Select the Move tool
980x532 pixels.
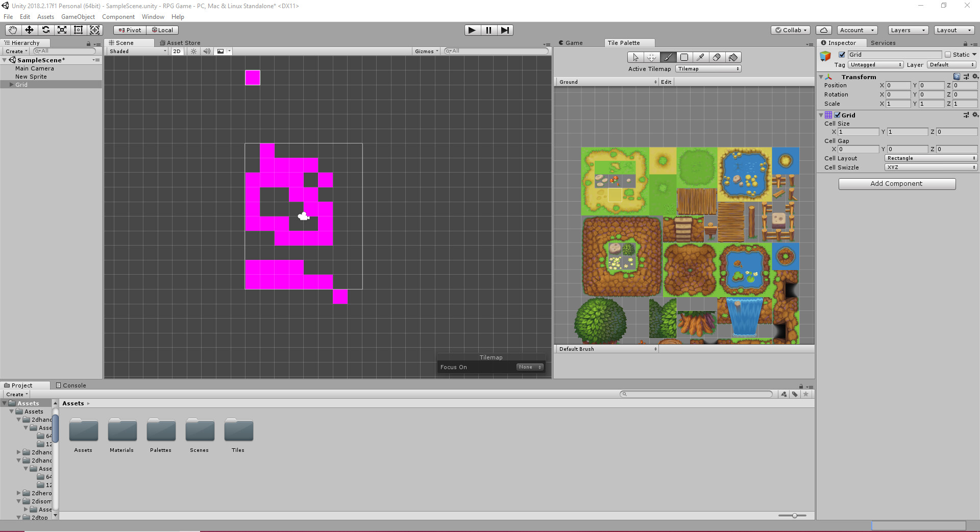click(x=29, y=30)
